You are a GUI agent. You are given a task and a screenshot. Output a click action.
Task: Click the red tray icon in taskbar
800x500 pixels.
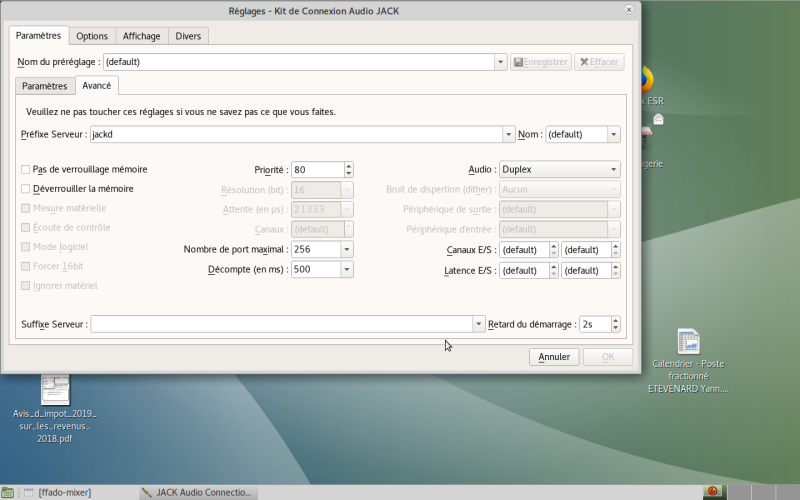pos(712,492)
